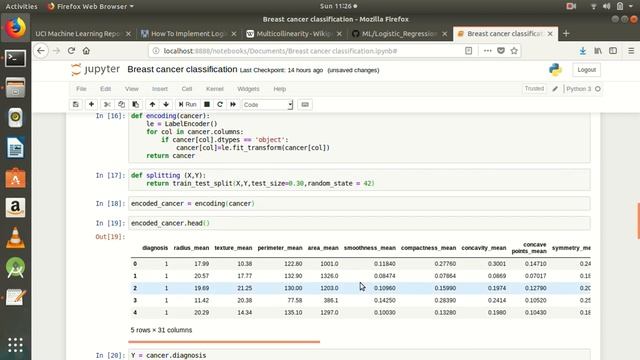This screenshot has height=360, width=640.
Task: Open the Firefox hamburger menu
Action: (631, 51)
